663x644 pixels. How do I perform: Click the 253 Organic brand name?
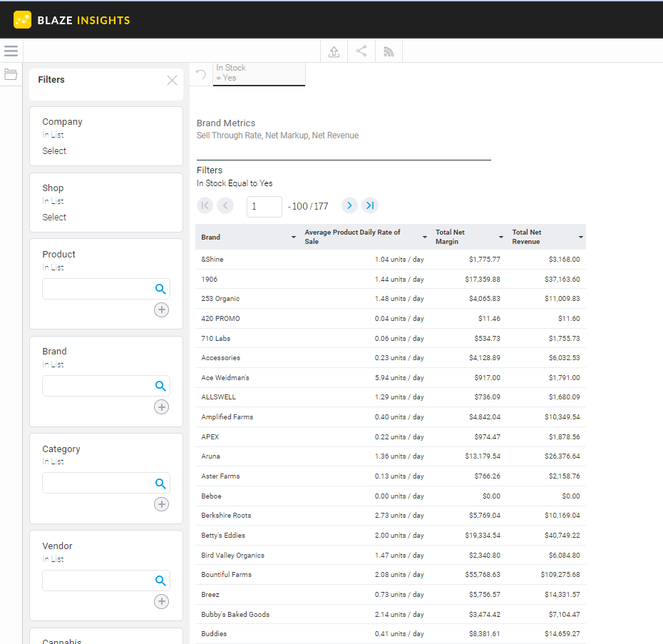[x=220, y=299]
